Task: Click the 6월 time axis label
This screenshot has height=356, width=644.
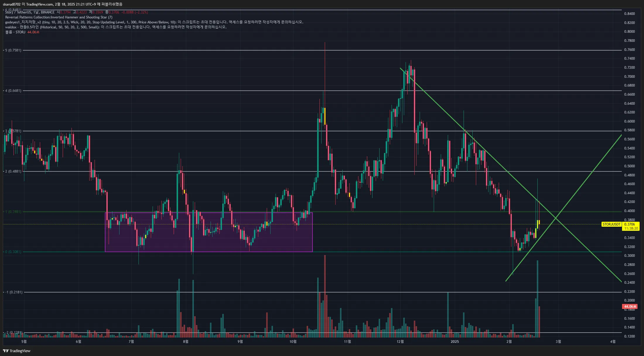Action: [78, 342]
